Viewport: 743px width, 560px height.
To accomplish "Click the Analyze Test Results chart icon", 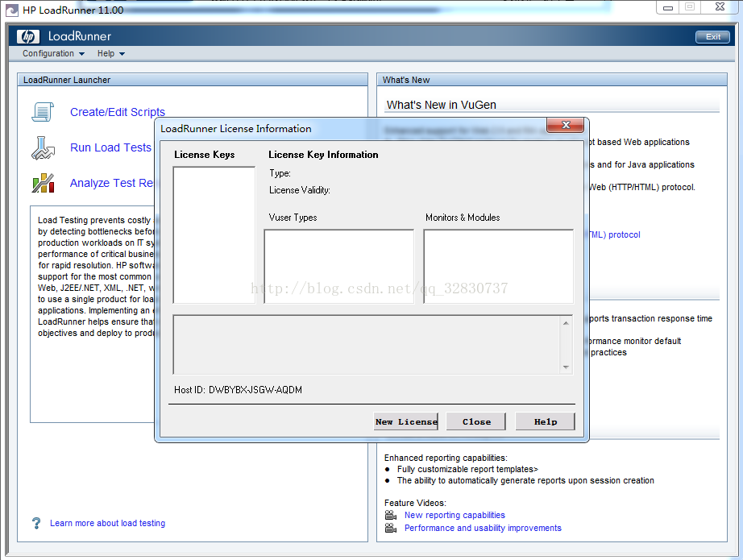I will point(44,184).
